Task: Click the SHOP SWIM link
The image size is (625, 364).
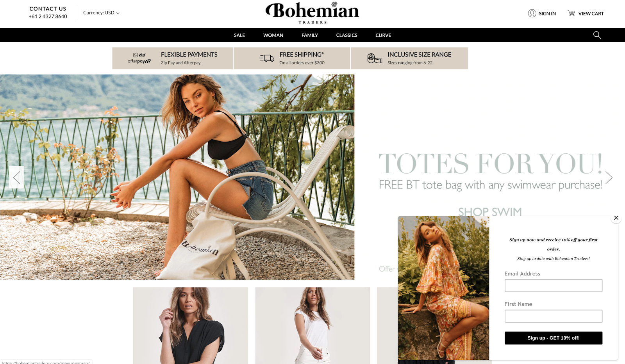Action: 490,211
